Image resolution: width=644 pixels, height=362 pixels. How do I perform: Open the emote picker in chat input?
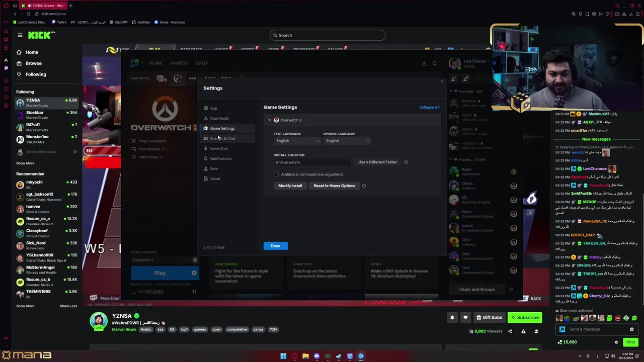pos(632,329)
